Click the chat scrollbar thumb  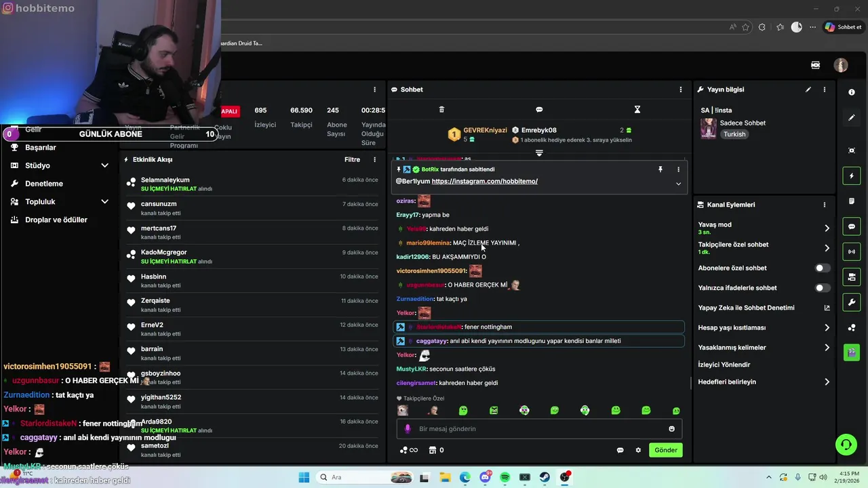pos(691,383)
